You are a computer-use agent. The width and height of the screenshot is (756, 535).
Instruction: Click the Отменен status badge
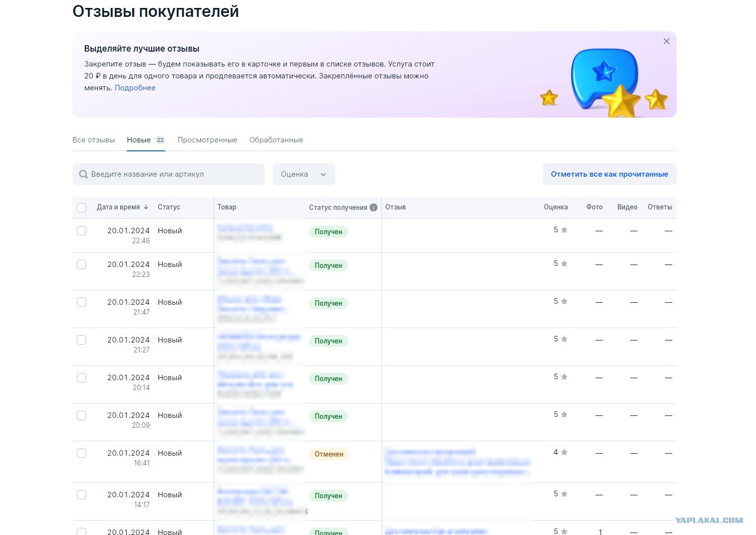pos(329,454)
